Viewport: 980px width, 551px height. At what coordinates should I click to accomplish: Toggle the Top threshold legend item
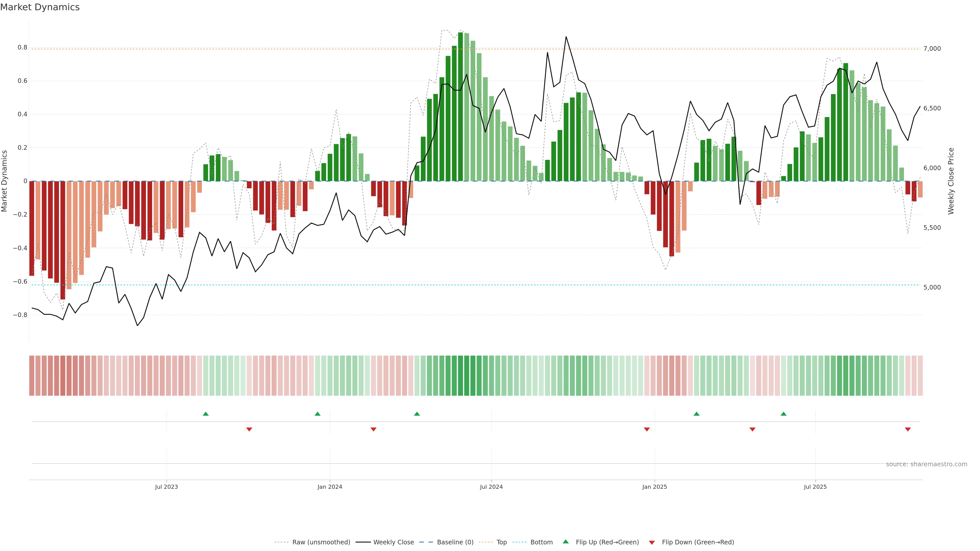point(501,542)
